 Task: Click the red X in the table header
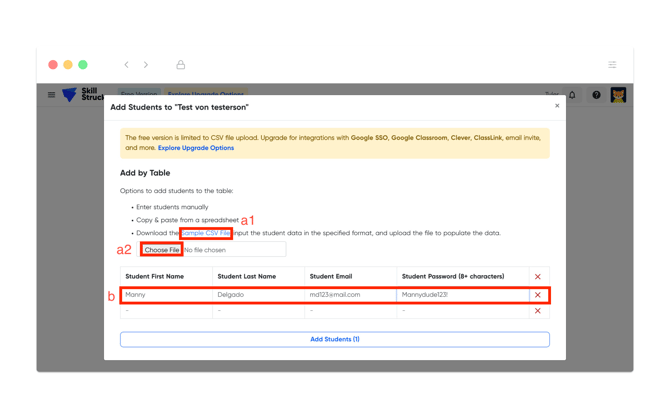tap(537, 277)
